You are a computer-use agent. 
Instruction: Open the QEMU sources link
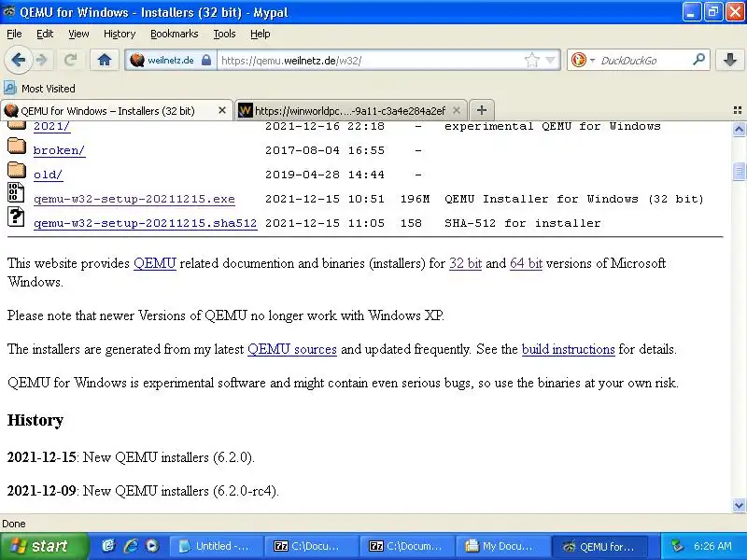292,349
